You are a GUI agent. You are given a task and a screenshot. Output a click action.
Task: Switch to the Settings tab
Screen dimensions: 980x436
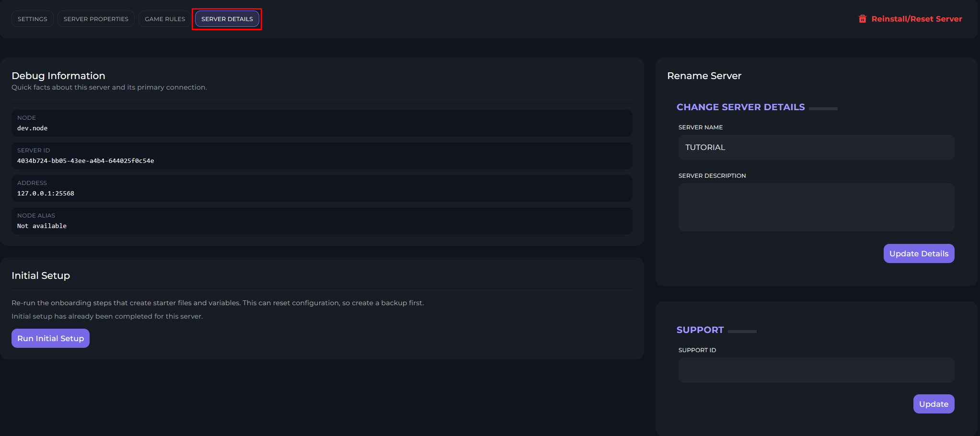click(33, 19)
